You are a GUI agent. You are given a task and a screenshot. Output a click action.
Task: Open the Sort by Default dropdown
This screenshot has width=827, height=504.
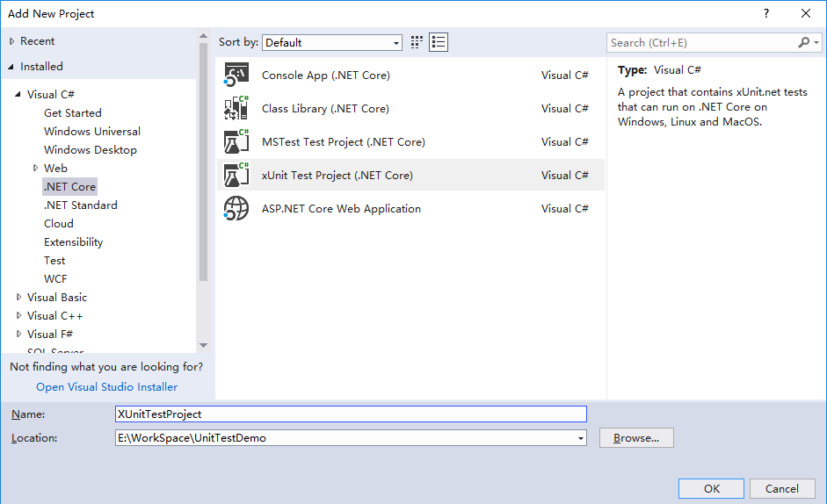pos(331,43)
